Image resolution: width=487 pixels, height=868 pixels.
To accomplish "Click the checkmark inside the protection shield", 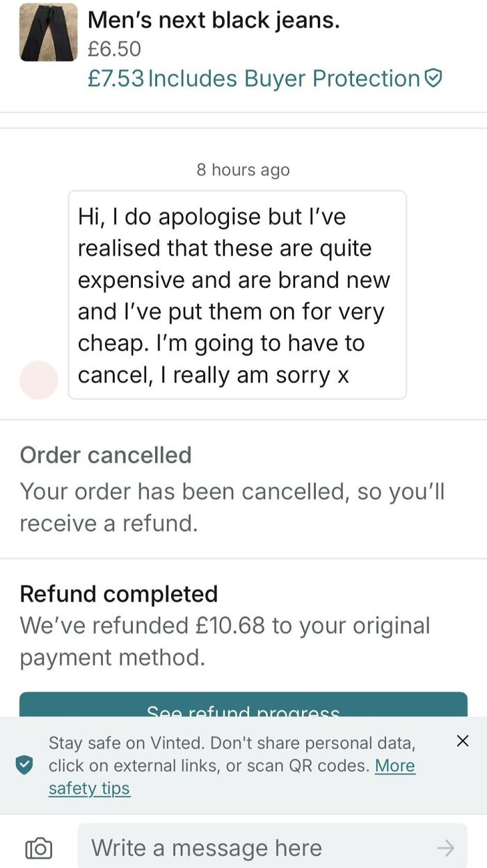I will point(26,765).
